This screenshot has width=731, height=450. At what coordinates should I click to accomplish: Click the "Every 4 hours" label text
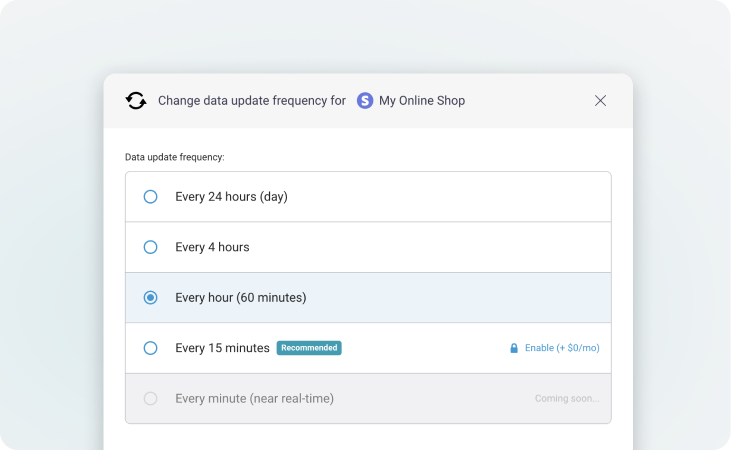pyautogui.click(x=212, y=247)
